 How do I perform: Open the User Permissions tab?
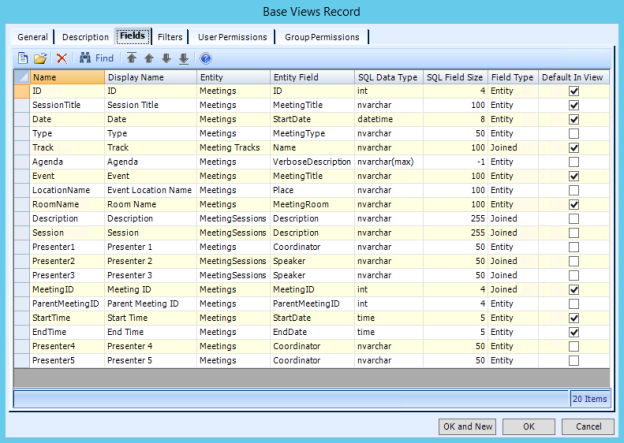pyautogui.click(x=231, y=37)
